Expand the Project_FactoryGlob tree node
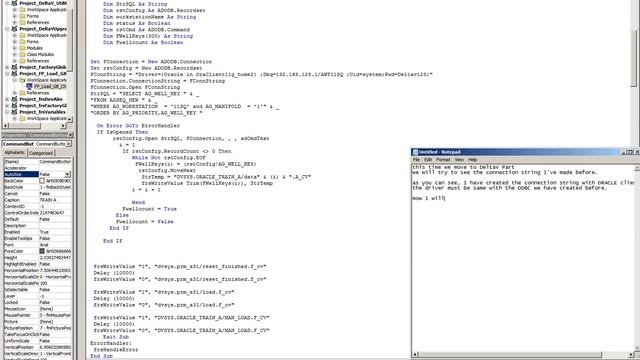 [7, 67]
